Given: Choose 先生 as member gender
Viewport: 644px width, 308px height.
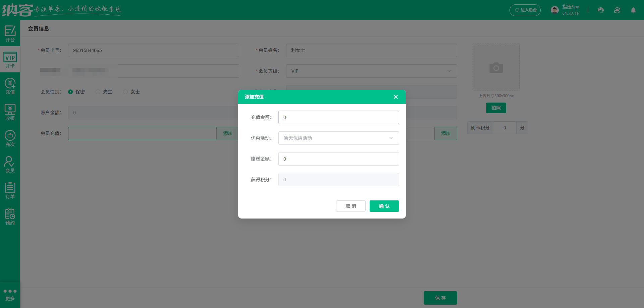Looking at the screenshot, I should [98, 91].
